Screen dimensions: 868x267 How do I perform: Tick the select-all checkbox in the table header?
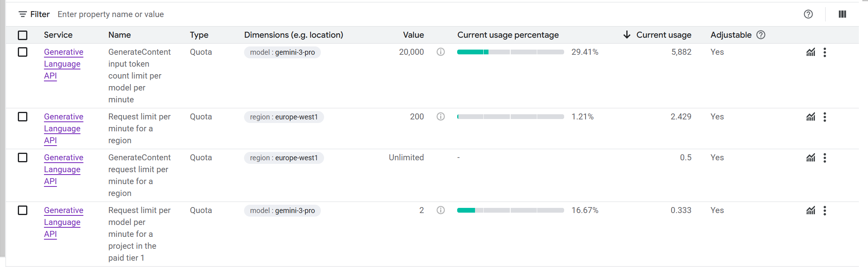[23, 35]
